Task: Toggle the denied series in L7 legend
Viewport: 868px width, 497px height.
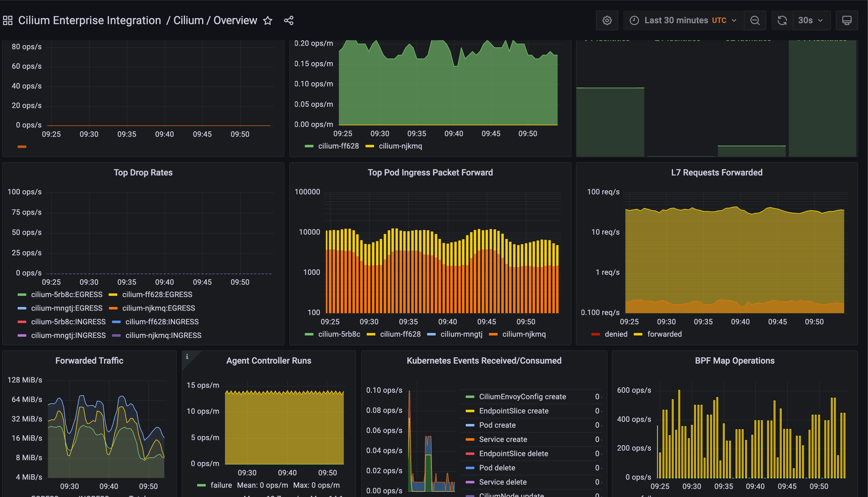Action: coord(616,334)
